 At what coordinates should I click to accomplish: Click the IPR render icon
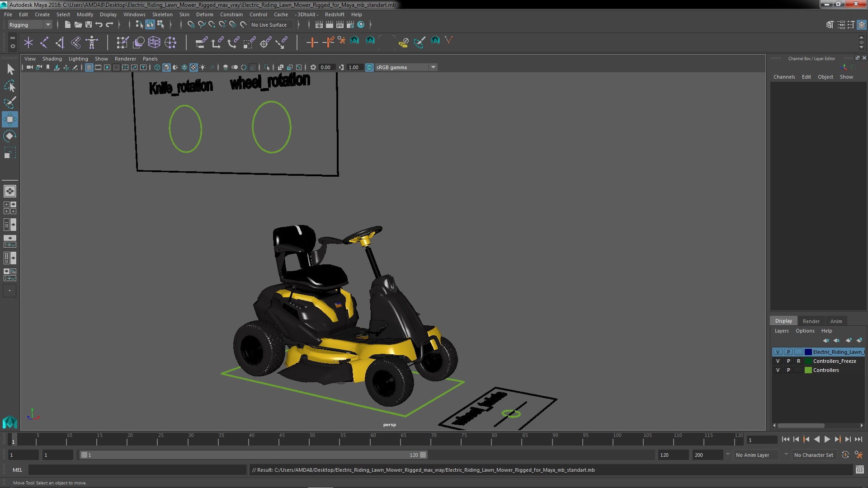[340, 25]
